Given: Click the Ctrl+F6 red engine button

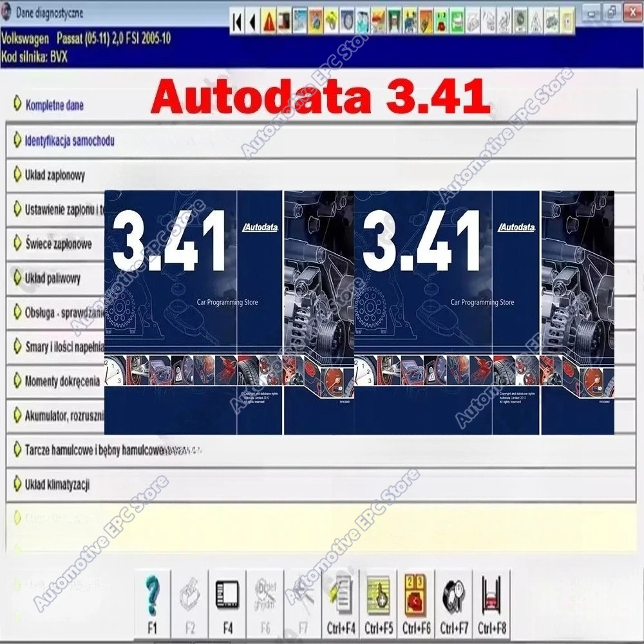Looking at the screenshot, I should coord(416,605).
